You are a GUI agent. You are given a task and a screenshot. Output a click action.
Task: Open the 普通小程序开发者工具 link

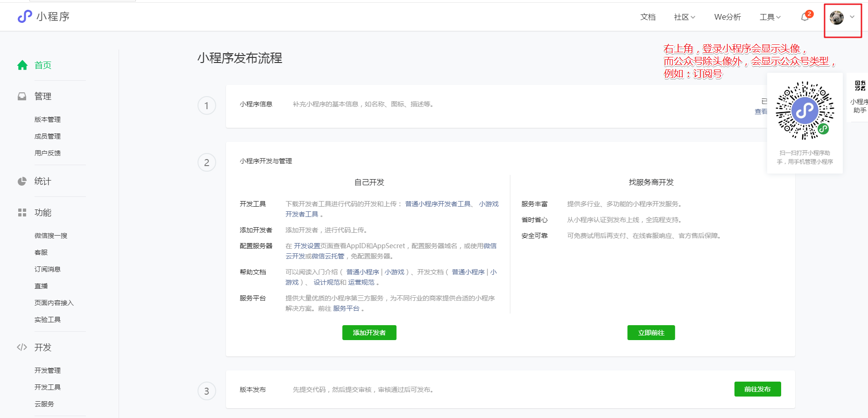438,204
